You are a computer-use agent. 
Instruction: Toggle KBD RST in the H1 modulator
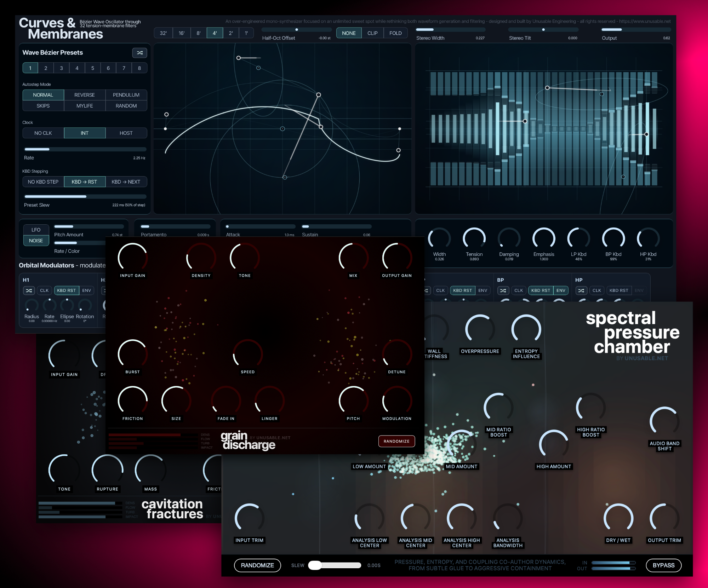[67, 290]
